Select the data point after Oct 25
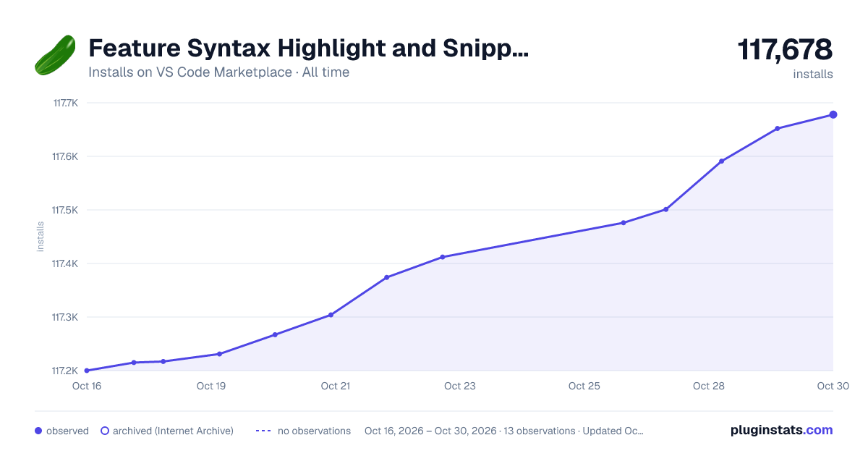Image resolution: width=868 pixels, height=456 pixels. tap(623, 223)
